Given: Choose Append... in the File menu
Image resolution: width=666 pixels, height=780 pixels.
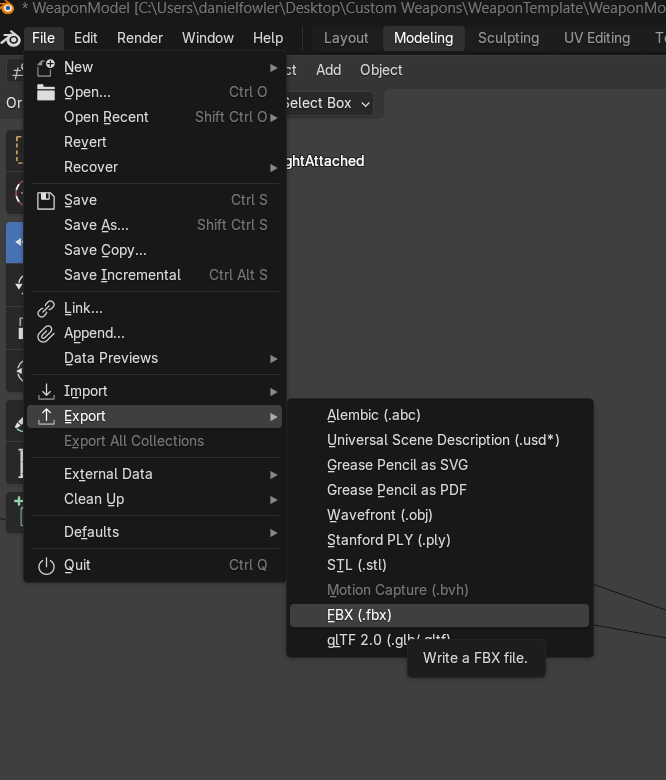Looking at the screenshot, I should [x=155, y=333].
